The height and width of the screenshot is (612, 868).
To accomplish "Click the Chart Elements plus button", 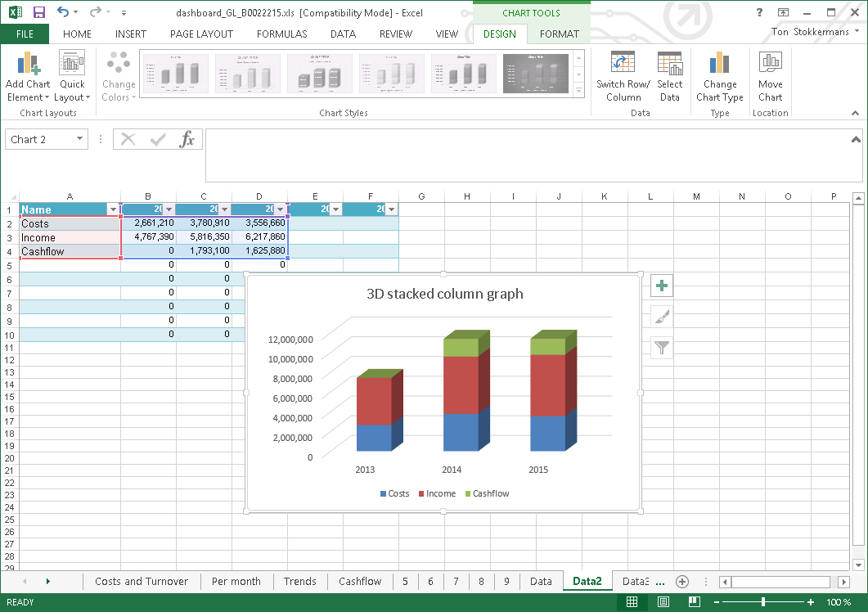I will pos(662,286).
